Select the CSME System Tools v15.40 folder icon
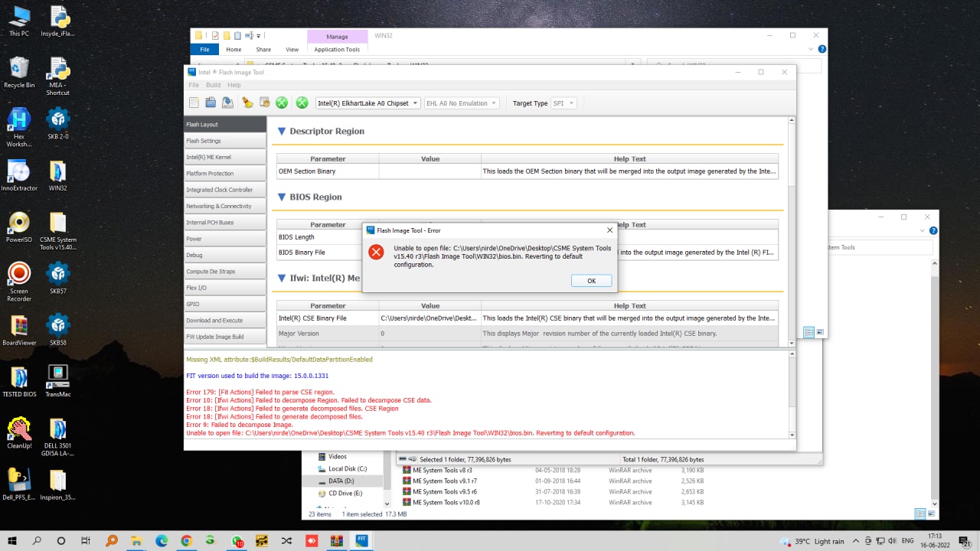This screenshot has width=980, height=551. pos(58,232)
